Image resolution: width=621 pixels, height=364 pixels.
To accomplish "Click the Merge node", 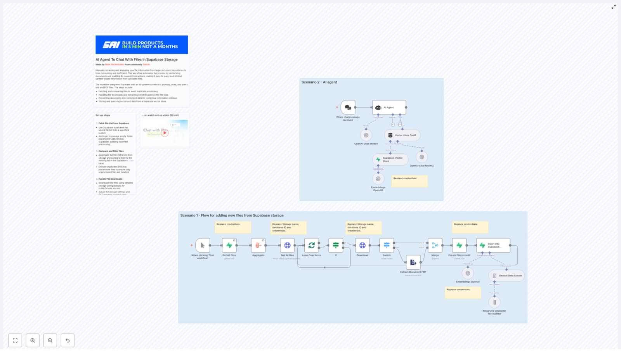I will (x=435, y=245).
